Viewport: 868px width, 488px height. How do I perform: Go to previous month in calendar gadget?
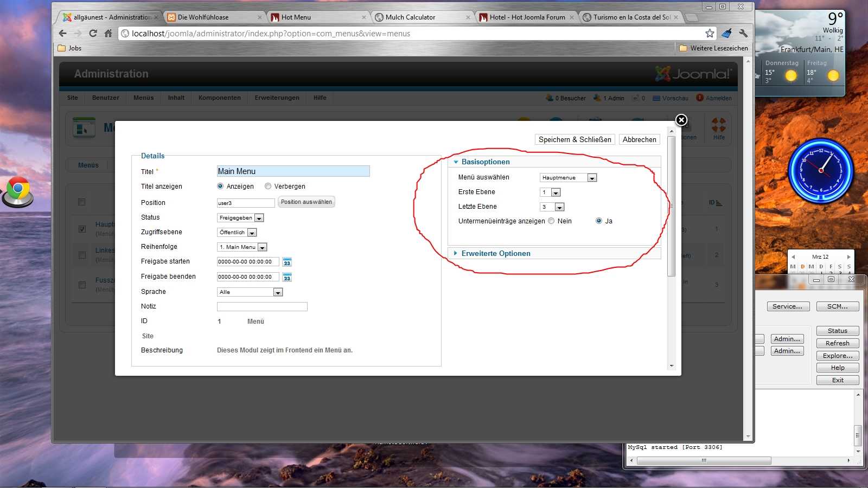[x=793, y=256]
